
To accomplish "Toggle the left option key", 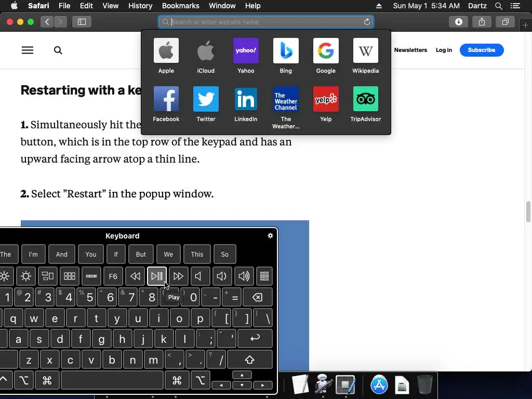I will pyautogui.click(x=24, y=380).
